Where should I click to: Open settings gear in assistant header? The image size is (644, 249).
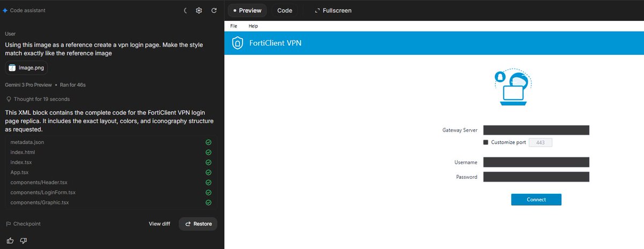pyautogui.click(x=199, y=10)
